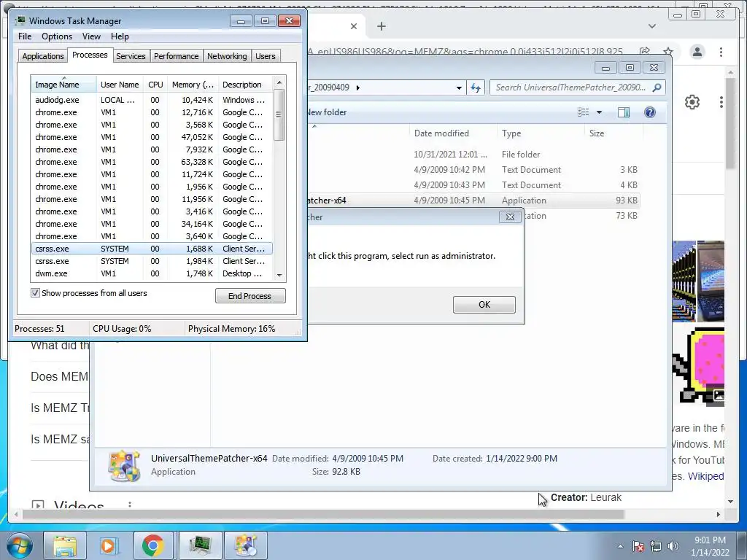Open the volume speaker icon
Viewport: 747px width, 560px height.
(673, 546)
